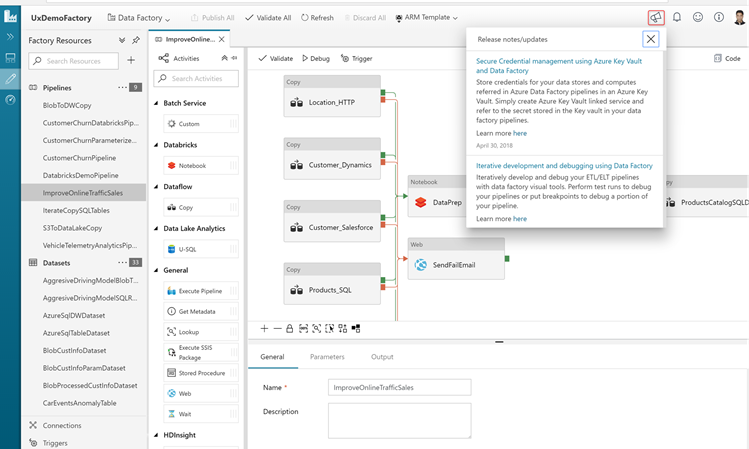Switch to the Parameters tab

[327, 357]
